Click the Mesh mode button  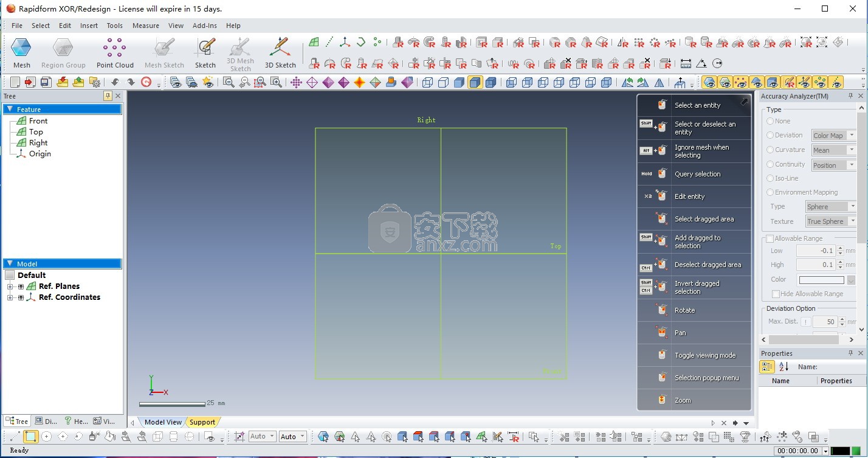(21, 54)
